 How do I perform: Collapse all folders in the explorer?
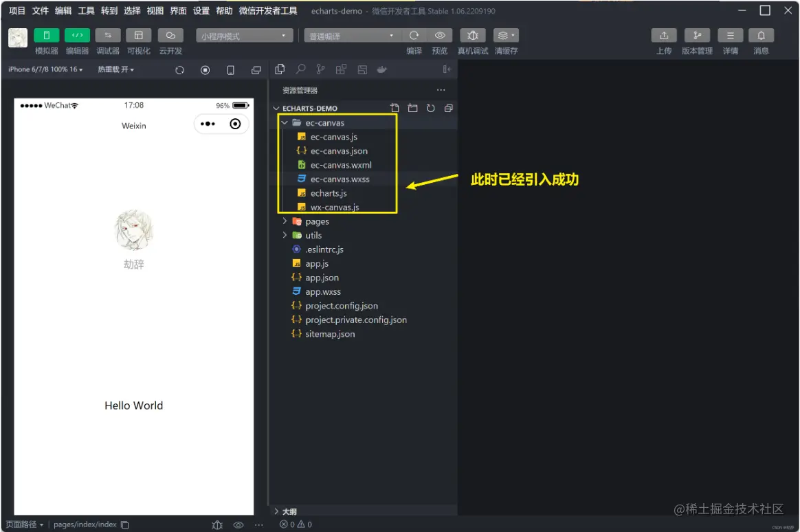click(449, 108)
